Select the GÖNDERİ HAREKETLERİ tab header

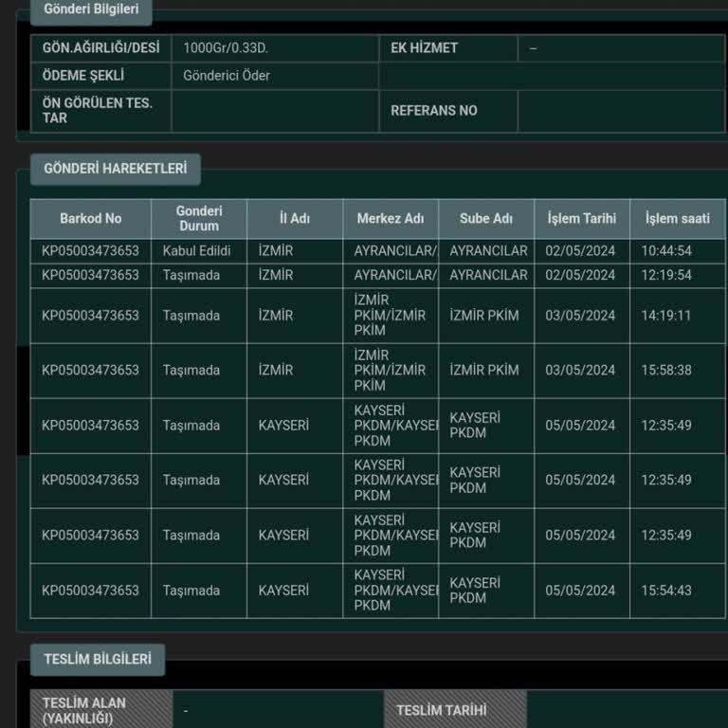(116, 169)
